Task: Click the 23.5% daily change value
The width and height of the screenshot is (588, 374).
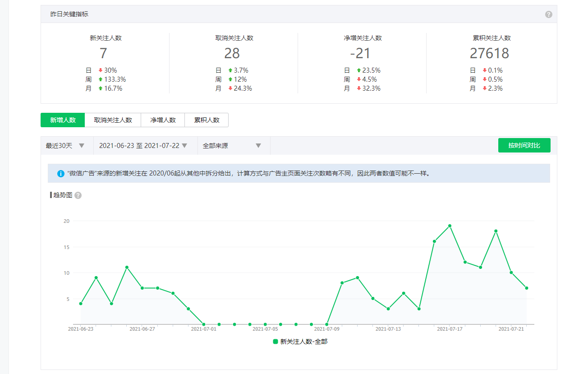Action: click(x=372, y=70)
